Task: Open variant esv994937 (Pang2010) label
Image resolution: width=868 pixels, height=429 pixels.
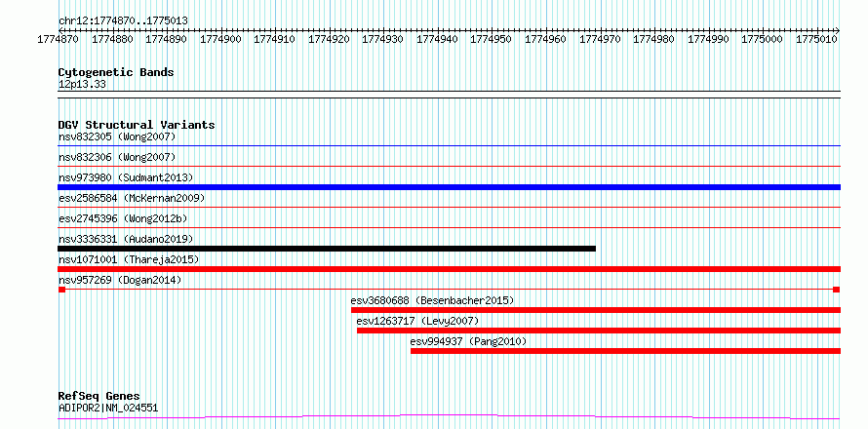Action: tap(468, 341)
